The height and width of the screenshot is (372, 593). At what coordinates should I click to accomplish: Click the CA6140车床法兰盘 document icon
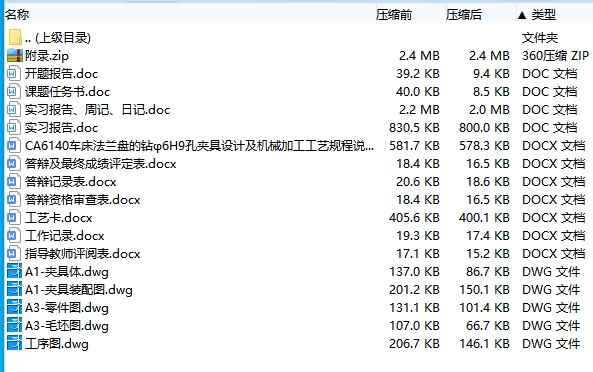(13, 146)
